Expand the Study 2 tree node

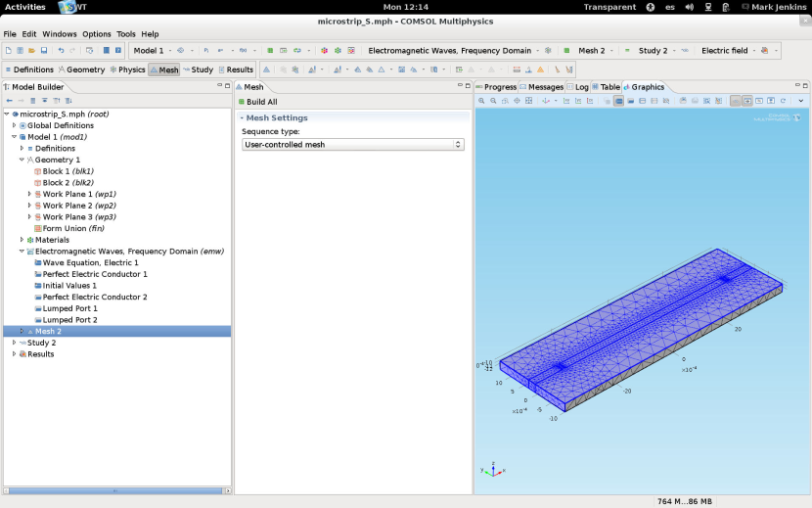click(x=14, y=343)
